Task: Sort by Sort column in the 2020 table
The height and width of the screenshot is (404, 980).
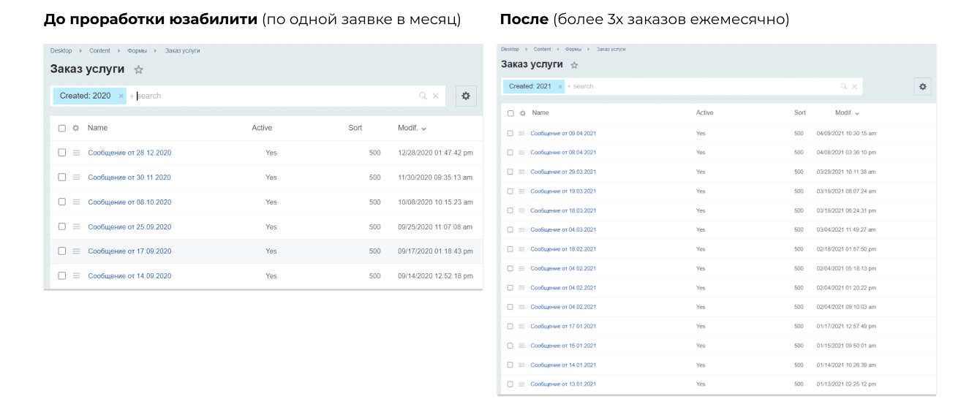Action: (355, 128)
